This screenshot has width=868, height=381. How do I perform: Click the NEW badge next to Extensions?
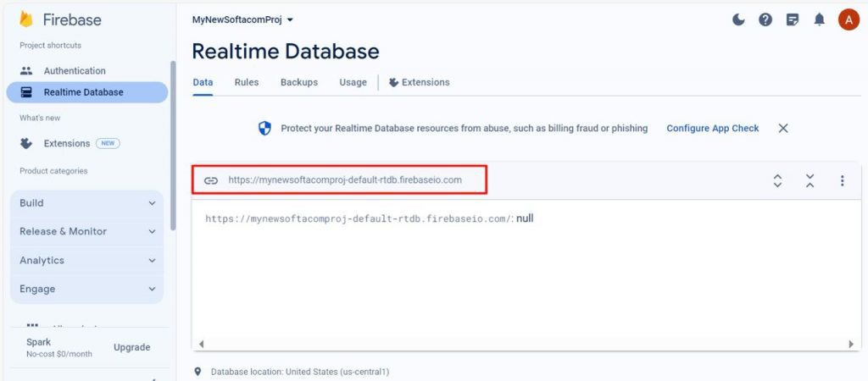pos(108,143)
